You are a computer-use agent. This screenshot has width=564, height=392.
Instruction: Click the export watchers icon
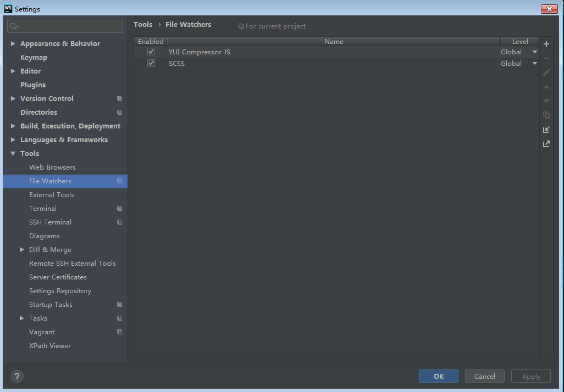pos(546,144)
